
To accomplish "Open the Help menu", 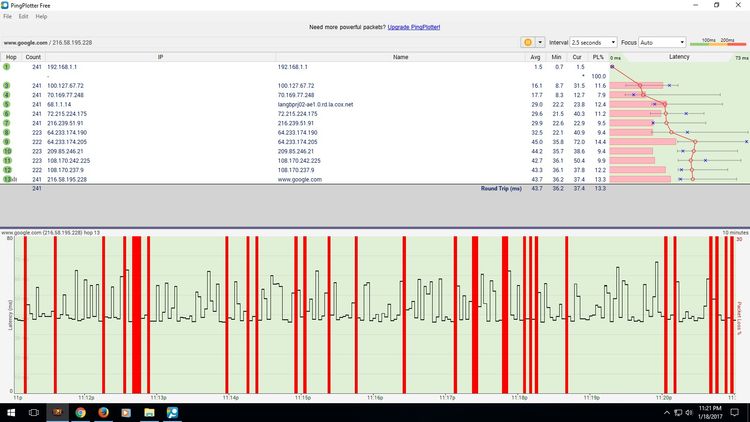I will [x=41, y=16].
